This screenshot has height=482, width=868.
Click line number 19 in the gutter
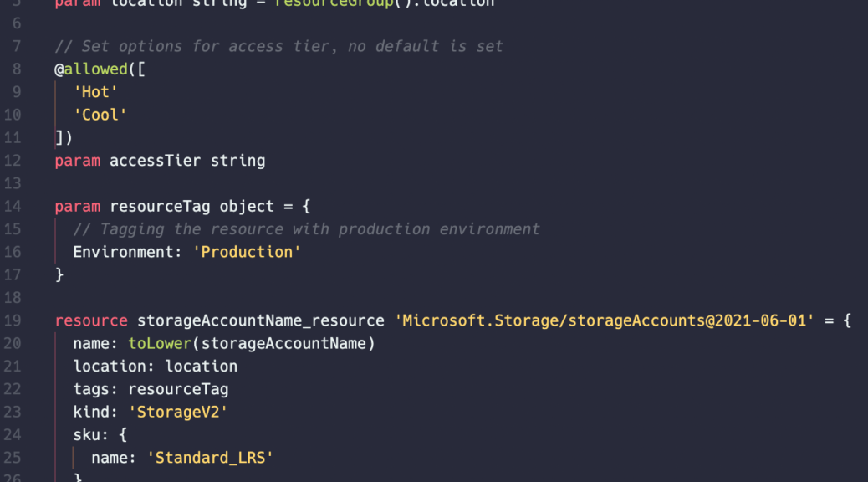coord(13,320)
